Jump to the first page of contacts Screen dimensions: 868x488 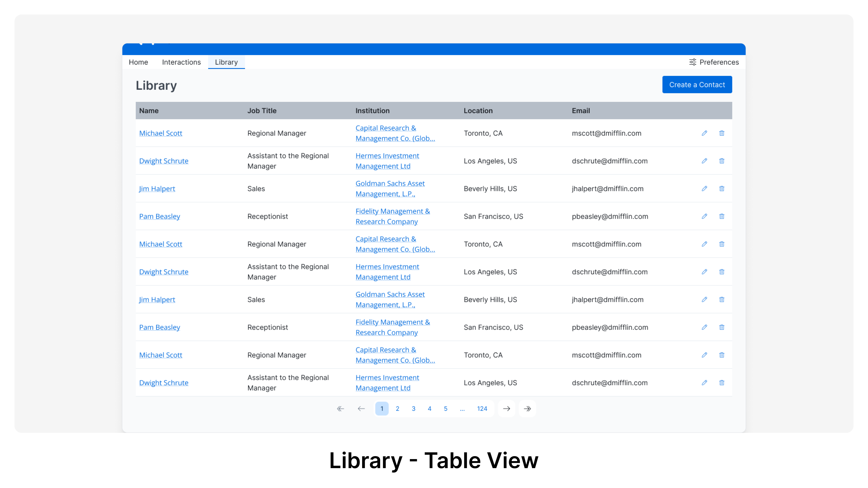coord(340,408)
